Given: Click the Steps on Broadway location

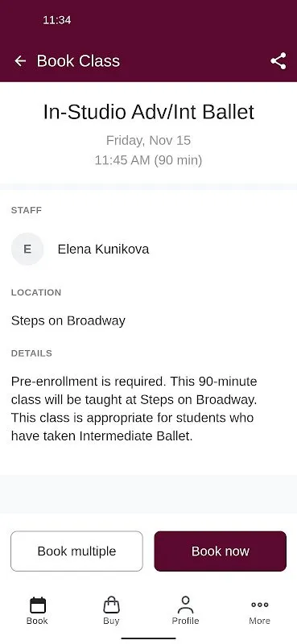Looking at the screenshot, I should pyautogui.click(x=68, y=320).
